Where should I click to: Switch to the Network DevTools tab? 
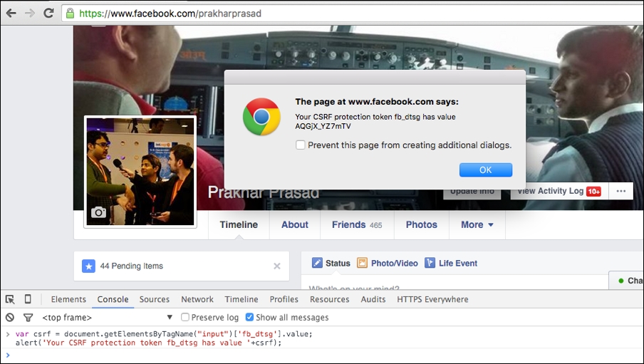(197, 299)
